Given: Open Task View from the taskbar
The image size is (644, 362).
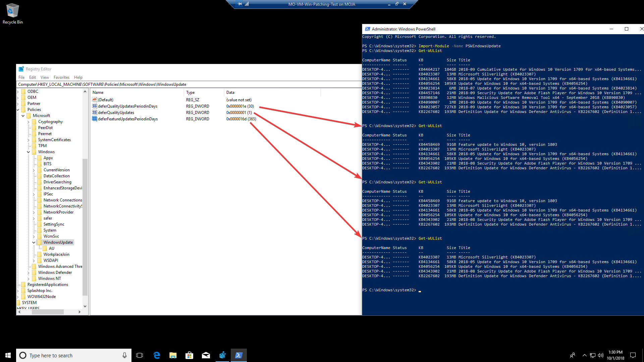Looking at the screenshot, I should (x=140, y=355).
